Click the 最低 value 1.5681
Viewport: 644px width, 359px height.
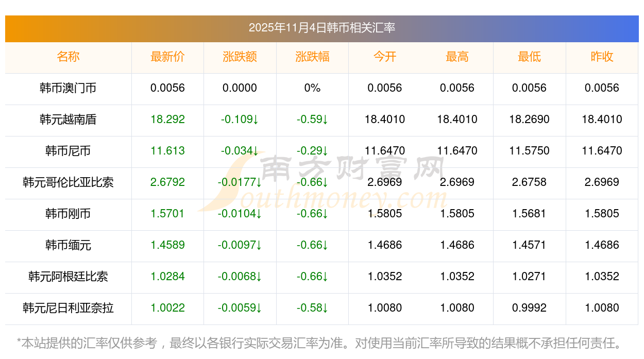[530, 214]
